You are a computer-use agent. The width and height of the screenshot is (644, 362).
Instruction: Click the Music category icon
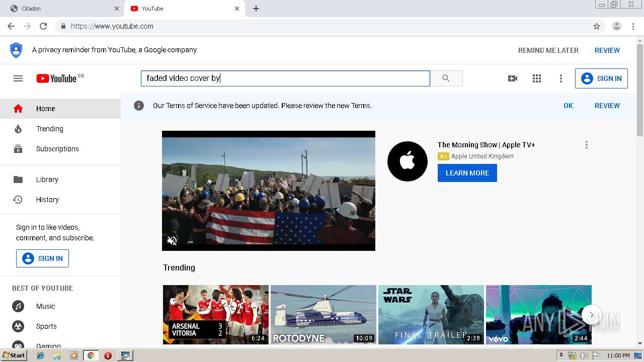tap(18, 306)
